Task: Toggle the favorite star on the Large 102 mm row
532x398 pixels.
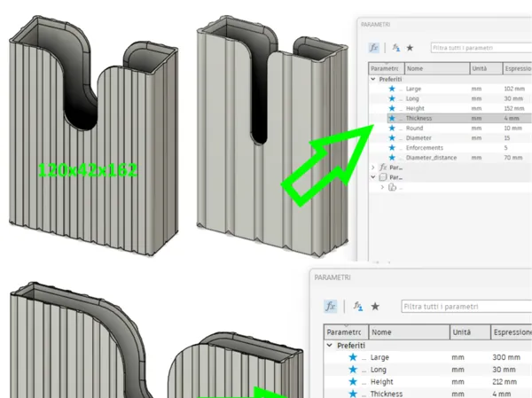Action: pos(392,89)
